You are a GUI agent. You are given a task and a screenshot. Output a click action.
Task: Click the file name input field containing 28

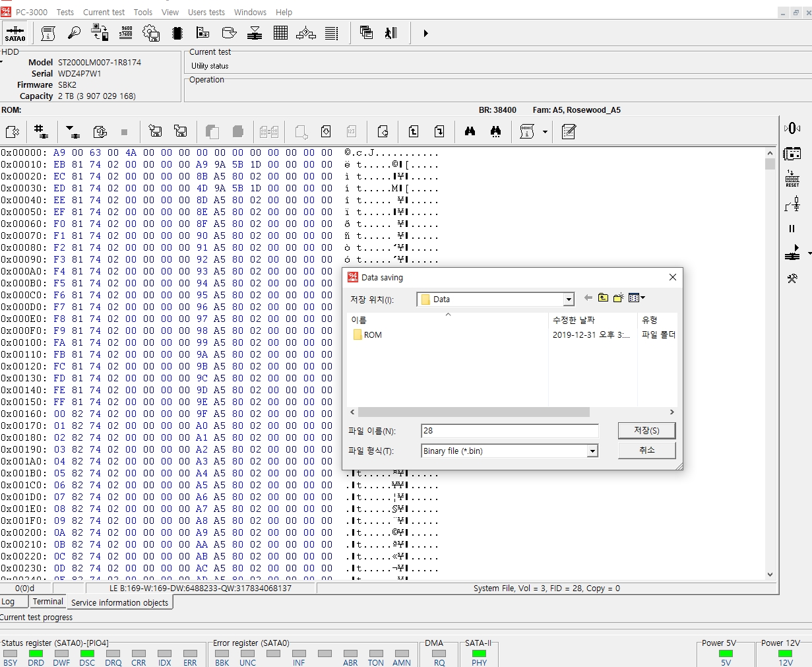509,431
